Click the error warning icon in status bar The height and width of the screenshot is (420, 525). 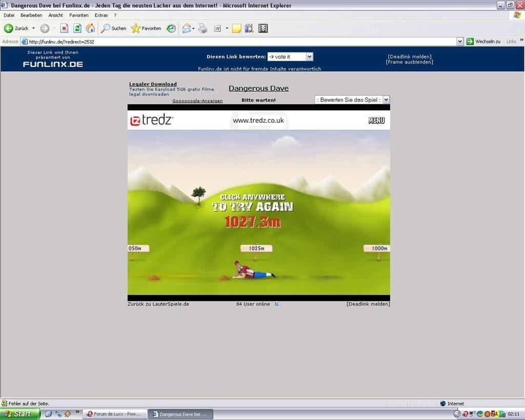coord(4,403)
